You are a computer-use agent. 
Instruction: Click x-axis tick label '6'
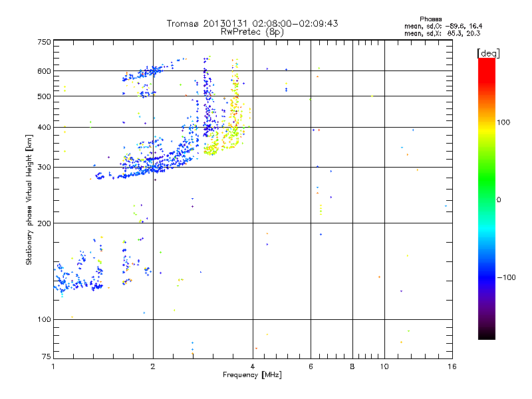tap(311, 366)
